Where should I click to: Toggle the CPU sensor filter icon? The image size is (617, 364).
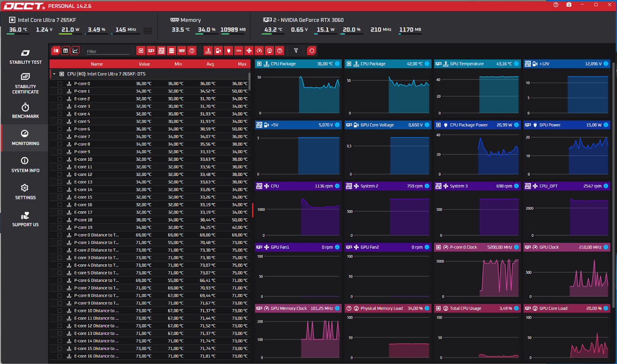click(x=141, y=50)
